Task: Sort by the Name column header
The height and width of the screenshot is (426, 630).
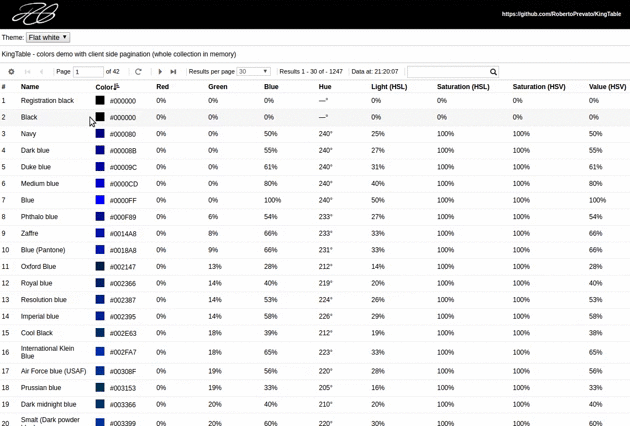Action: point(30,86)
